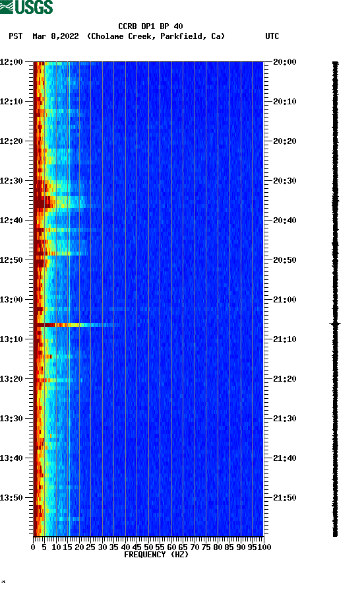This screenshot has height=589, width=364.
Task: Click the 85 Hz frequency tick label
Action: 229,547
